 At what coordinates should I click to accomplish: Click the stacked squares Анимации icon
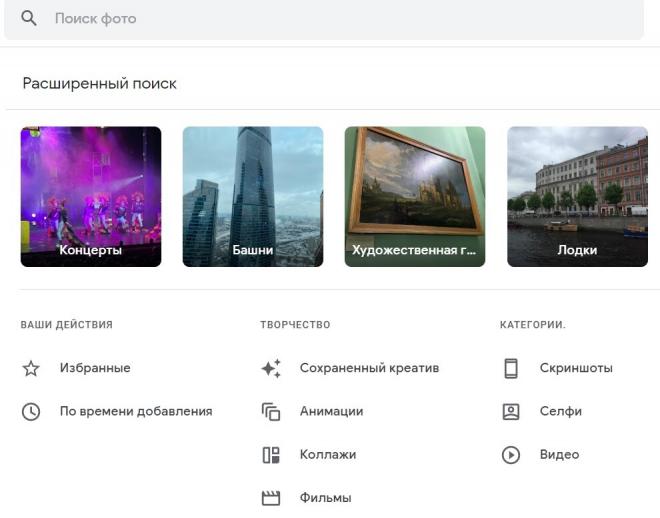[x=271, y=412]
